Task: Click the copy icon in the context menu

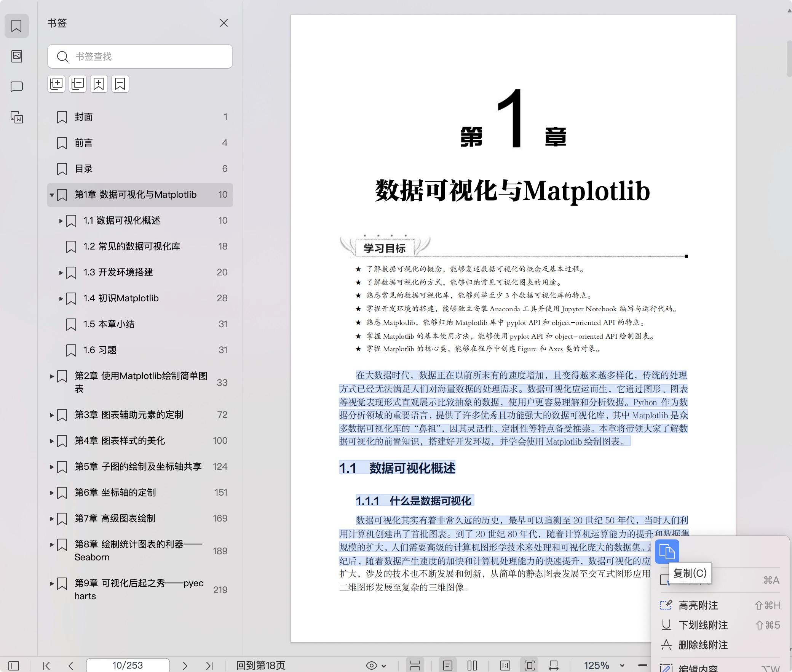Action: (667, 551)
